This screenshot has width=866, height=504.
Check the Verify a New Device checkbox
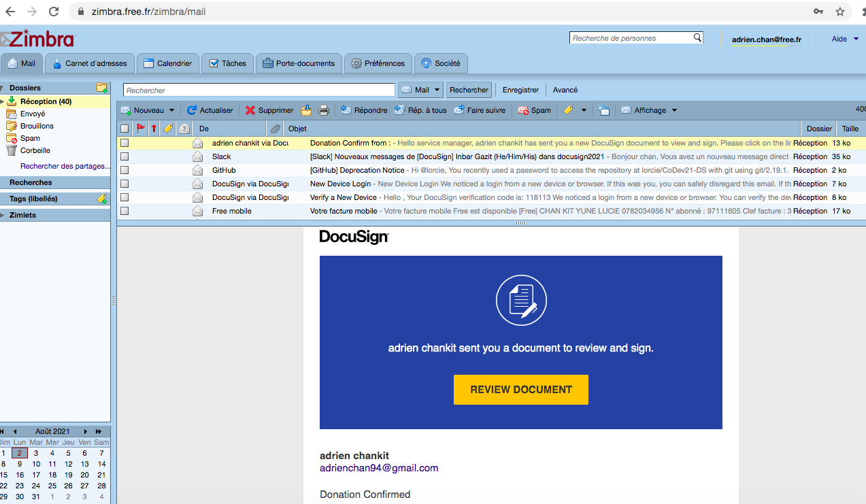(124, 197)
